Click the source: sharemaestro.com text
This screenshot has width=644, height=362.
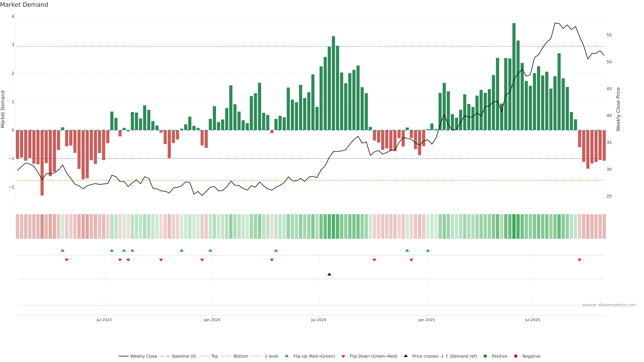609,305
